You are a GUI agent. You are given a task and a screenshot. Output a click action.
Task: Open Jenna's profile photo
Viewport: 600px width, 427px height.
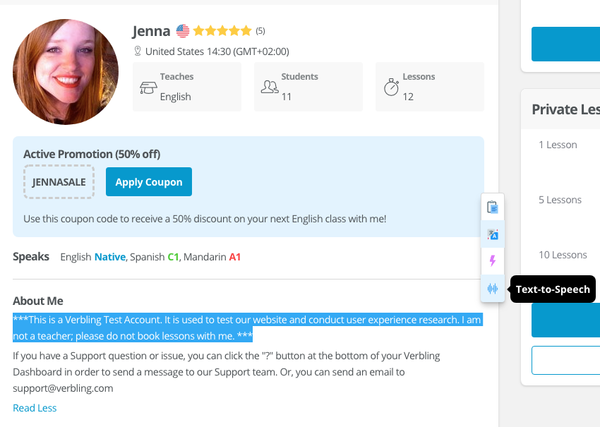coord(65,72)
